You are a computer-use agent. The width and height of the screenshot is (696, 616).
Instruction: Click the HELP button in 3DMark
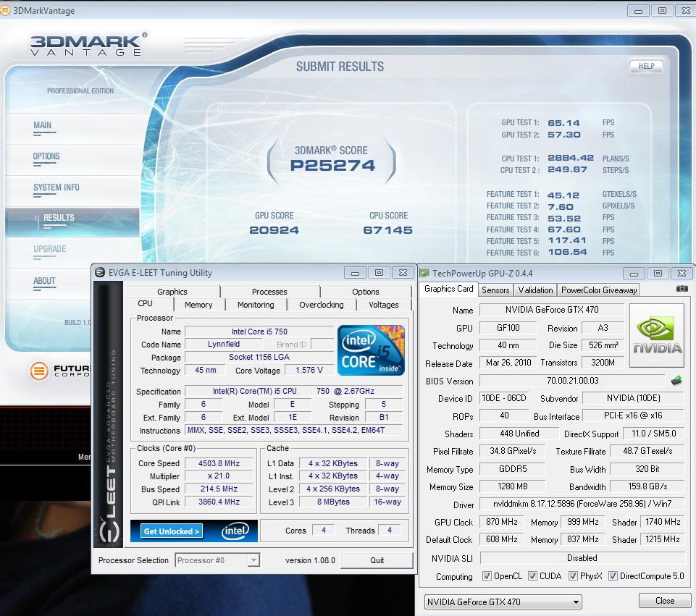tap(646, 66)
